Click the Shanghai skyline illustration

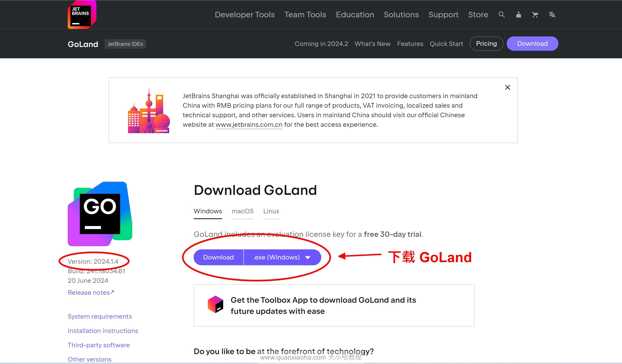(149, 110)
